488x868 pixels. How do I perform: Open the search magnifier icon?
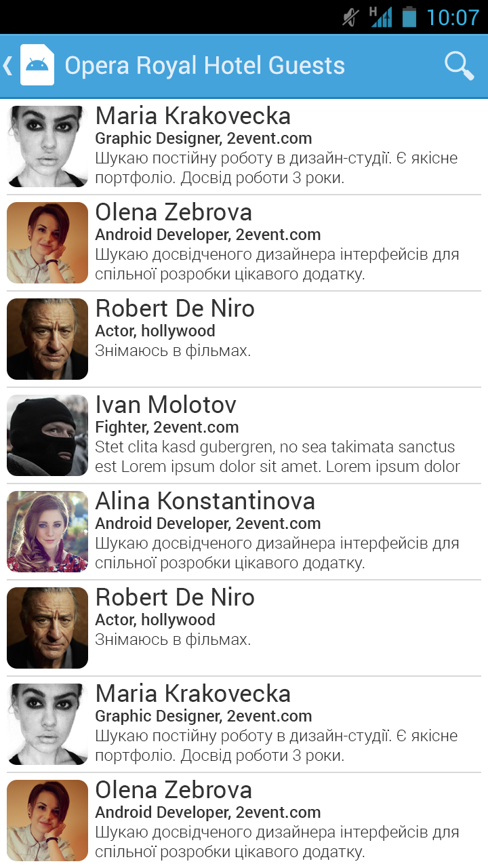pyautogui.click(x=459, y=66)
